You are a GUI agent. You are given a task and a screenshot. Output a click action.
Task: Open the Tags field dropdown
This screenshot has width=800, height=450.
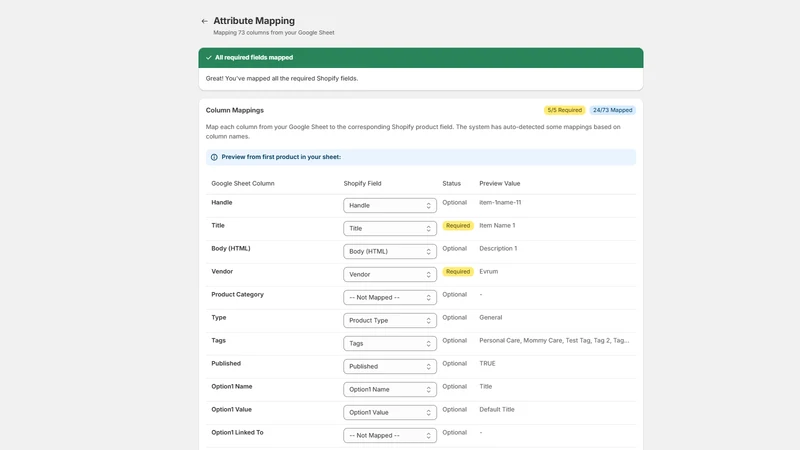click(x=390, y=343)
